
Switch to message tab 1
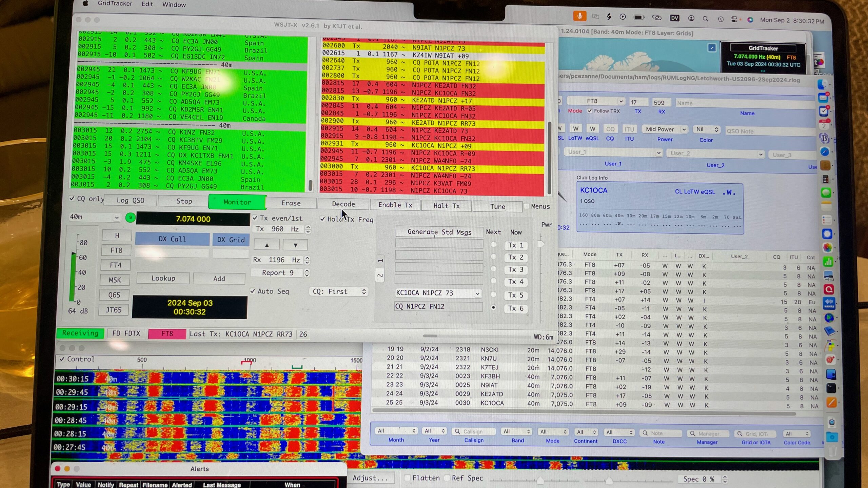380,261
